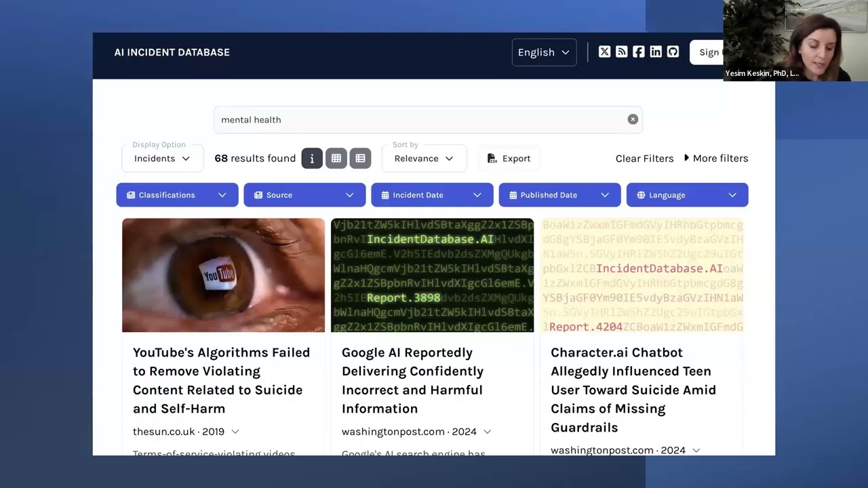The width and height of the screenshot is (868, 488).
Task: Open the YouTube eye thumbnail image
Action: 223,275
